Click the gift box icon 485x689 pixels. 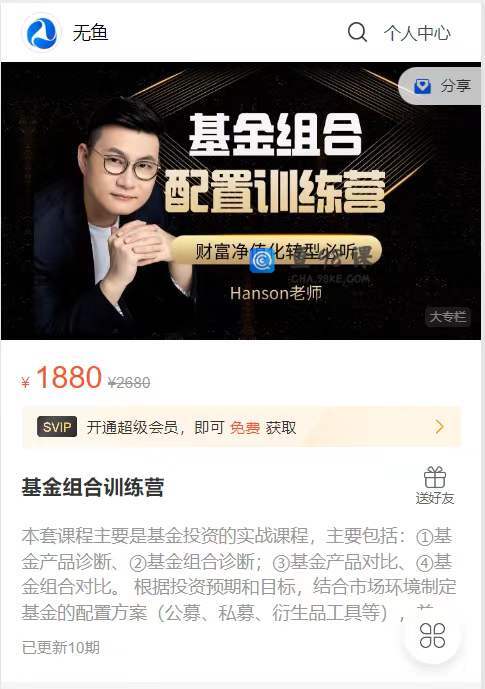coord(434,477)
